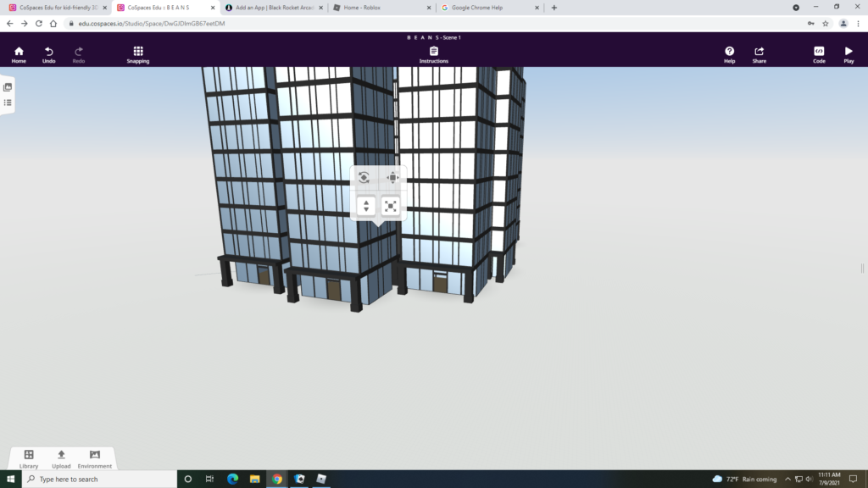Open the Environment tab

(95, 458)
